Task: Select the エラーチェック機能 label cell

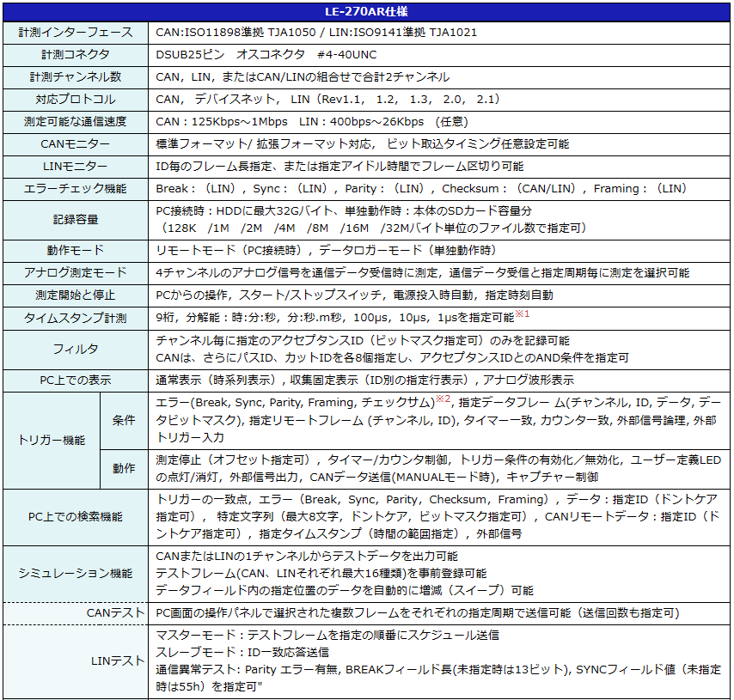Action: (x=76, y=189)
